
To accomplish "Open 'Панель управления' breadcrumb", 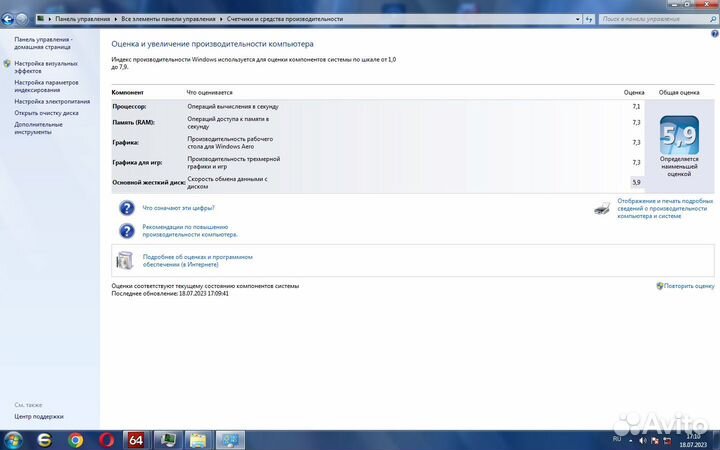I will (x=83, y=19).
